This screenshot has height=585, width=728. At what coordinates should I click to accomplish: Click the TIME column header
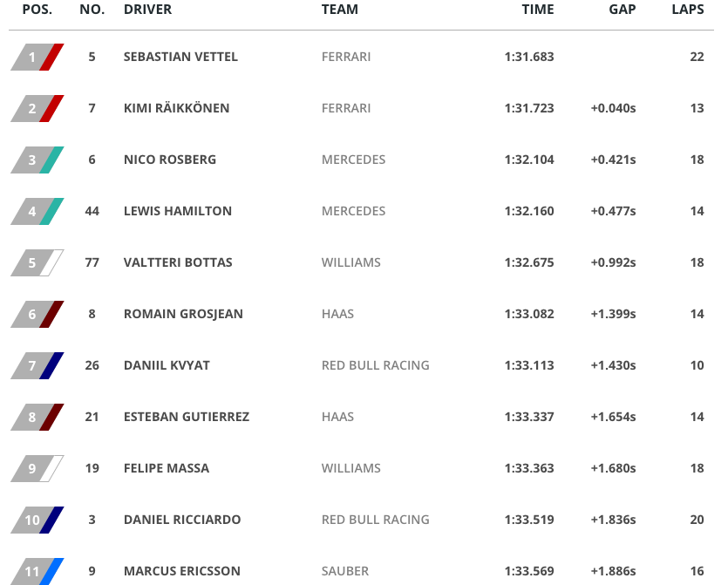(x=538, y=10)
